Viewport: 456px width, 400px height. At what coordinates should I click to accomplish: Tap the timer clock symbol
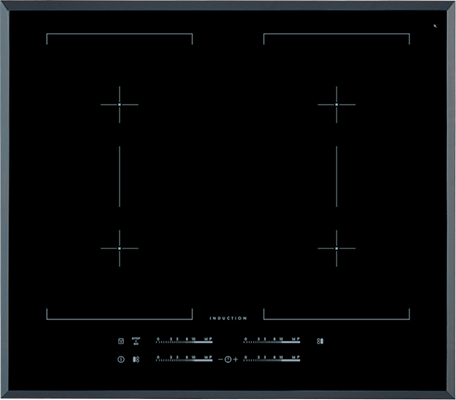click(228, 359)
